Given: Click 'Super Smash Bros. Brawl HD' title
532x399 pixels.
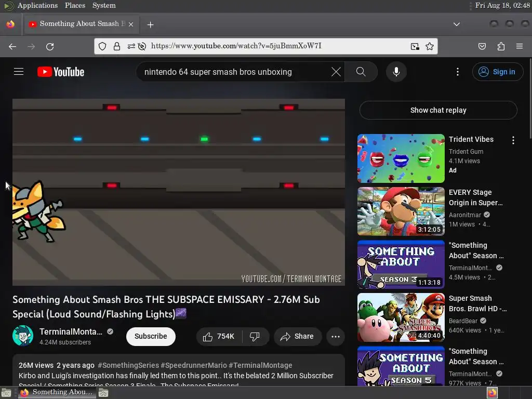Looking at the screenshot, I should point(478,303).
